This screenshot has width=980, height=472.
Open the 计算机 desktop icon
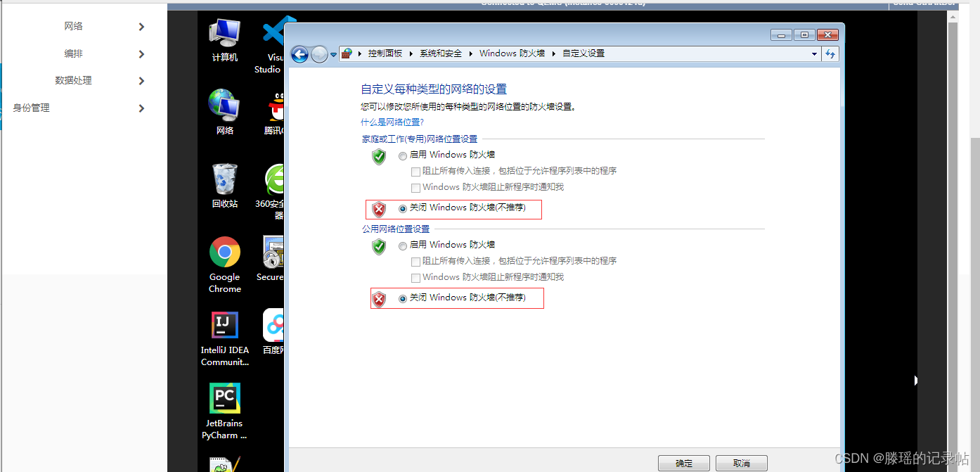pos(225,40)
